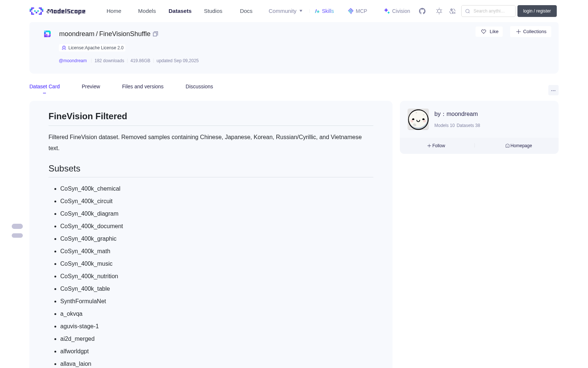
Task: Click the "419.86GB" size text
Action: click(140, 61)
